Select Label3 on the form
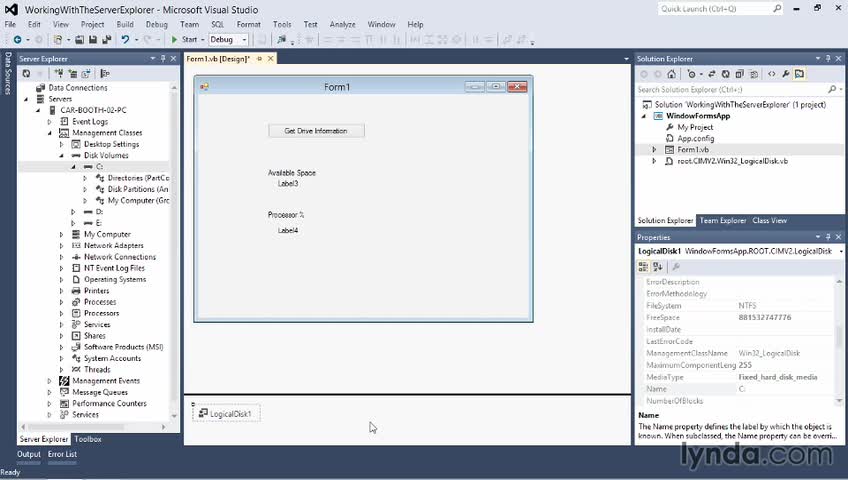The width and height of the screenshot is (848, 480). click(288, 184)
